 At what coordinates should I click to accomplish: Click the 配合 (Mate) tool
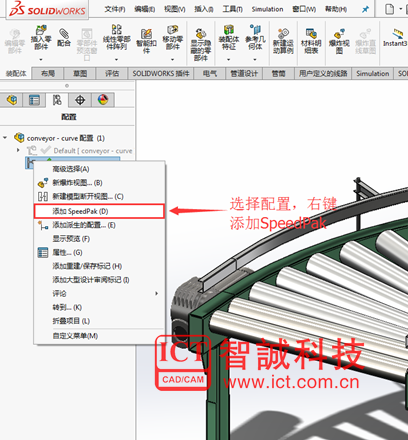64,38
